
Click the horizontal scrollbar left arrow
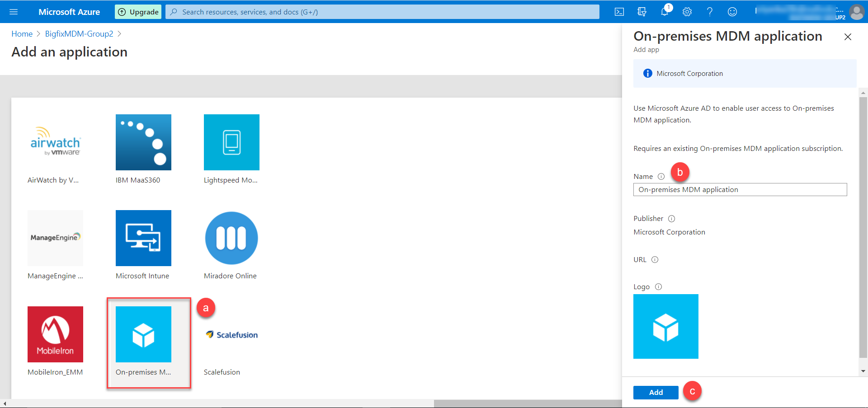(x=5, y=403)
